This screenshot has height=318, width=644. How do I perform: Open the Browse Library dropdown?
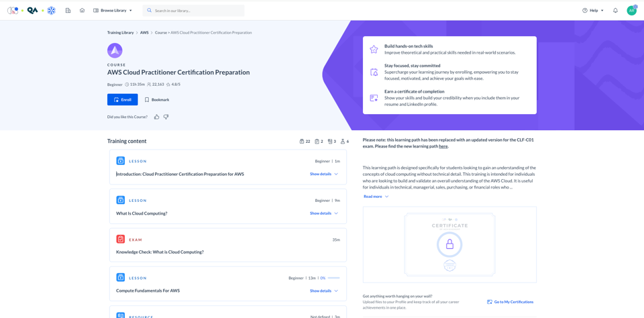(x=113, y=11)
